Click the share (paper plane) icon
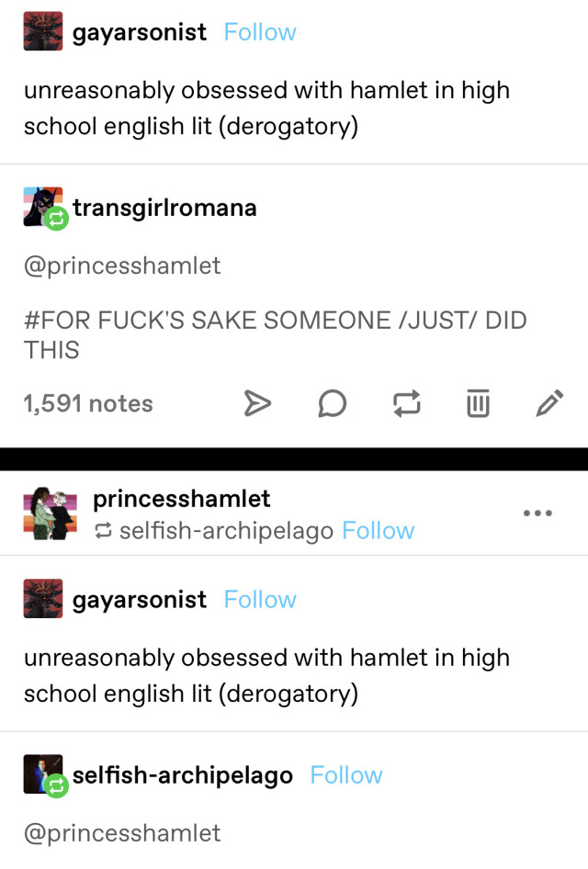Screen dimensions: 588x869 (257, 403)
